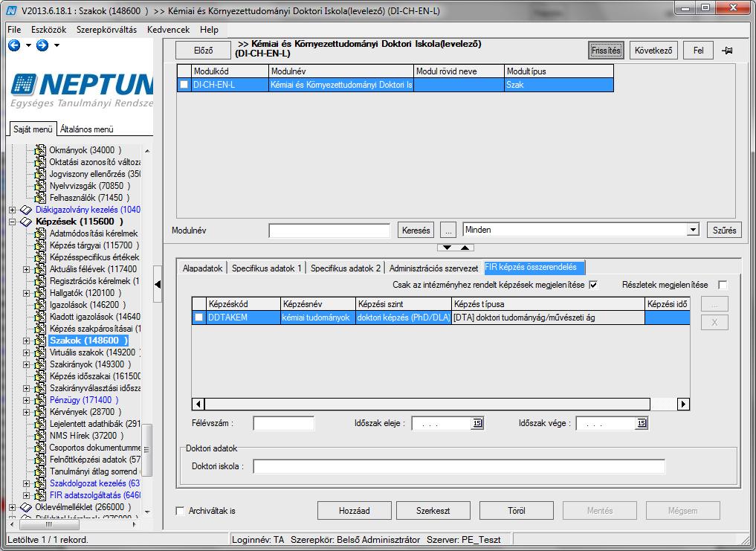Click the Oklevélmelléklet (266000) book icon
The width and height of the screenshot is (756, 551).
coord(26,507)
